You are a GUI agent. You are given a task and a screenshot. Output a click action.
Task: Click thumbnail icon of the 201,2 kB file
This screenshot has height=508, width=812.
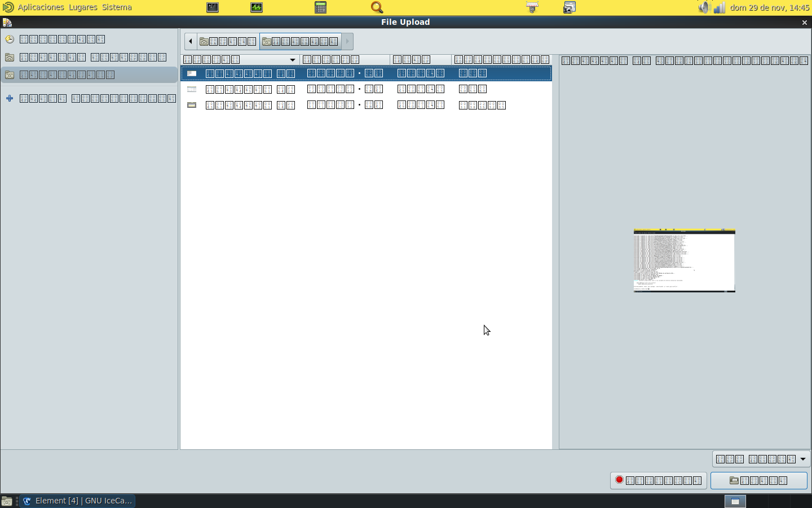[192, 89]
